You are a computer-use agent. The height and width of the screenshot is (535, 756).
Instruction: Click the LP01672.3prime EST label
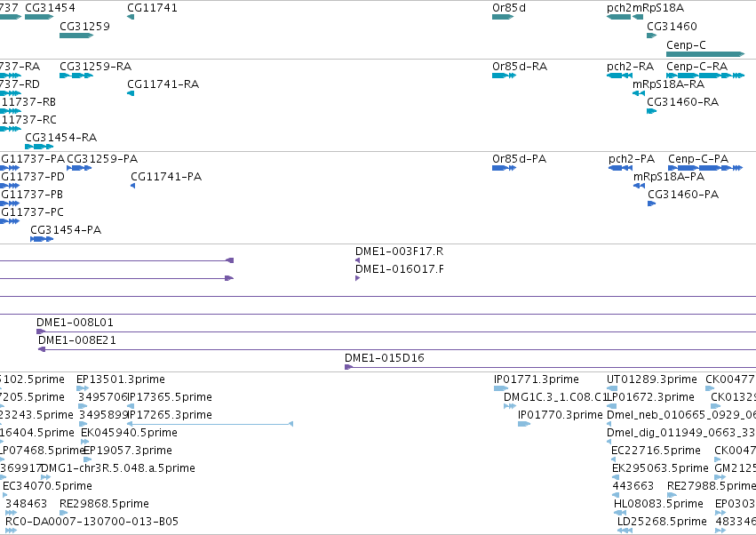tap(651, 397)
